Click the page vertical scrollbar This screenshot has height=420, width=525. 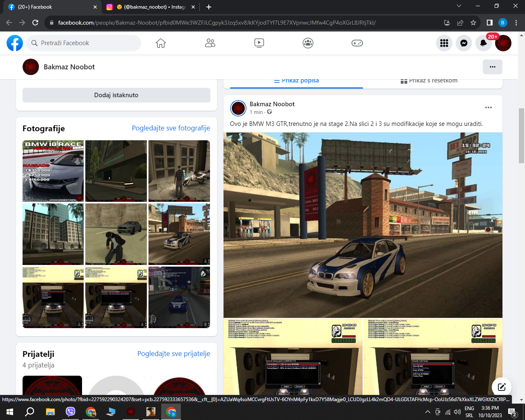click(522, 135)
